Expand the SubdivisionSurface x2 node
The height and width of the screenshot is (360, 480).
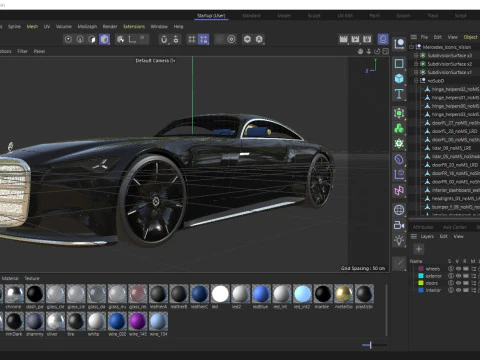click(416, 64)
